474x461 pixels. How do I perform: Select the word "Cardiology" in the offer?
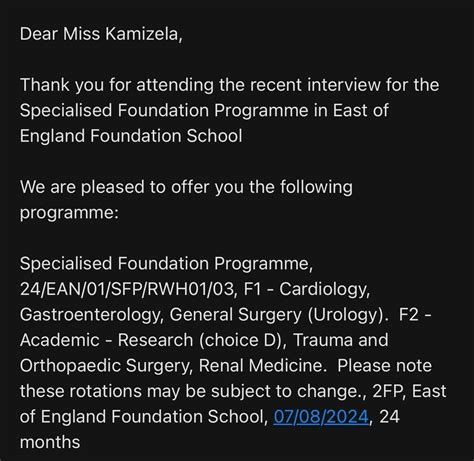coord(323,290)
